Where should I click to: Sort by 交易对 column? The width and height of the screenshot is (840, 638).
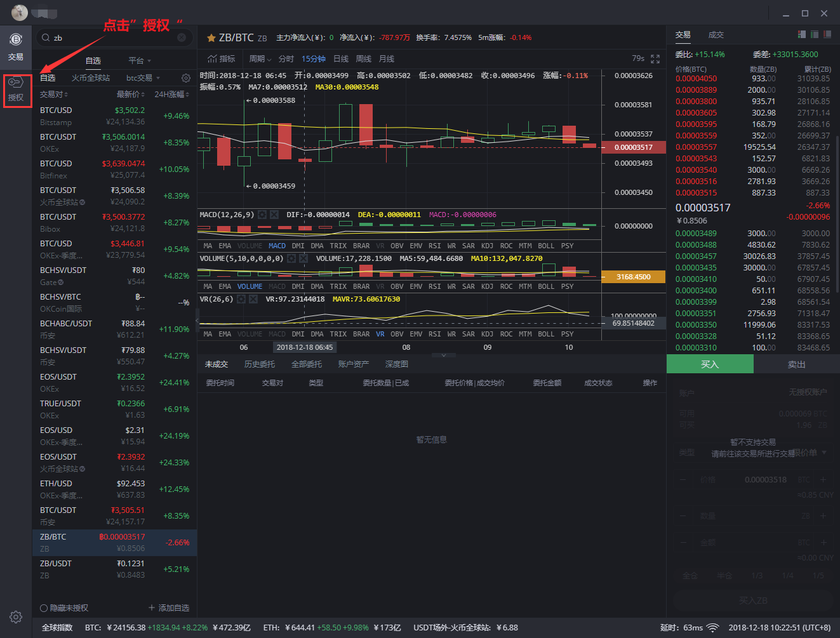point(54,94)
